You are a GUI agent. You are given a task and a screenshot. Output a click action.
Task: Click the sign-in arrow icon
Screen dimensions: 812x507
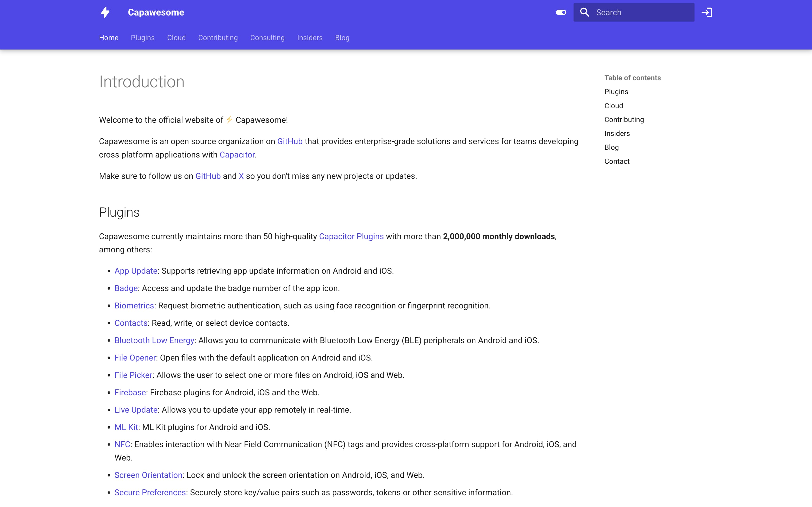(x=707, y=12)
